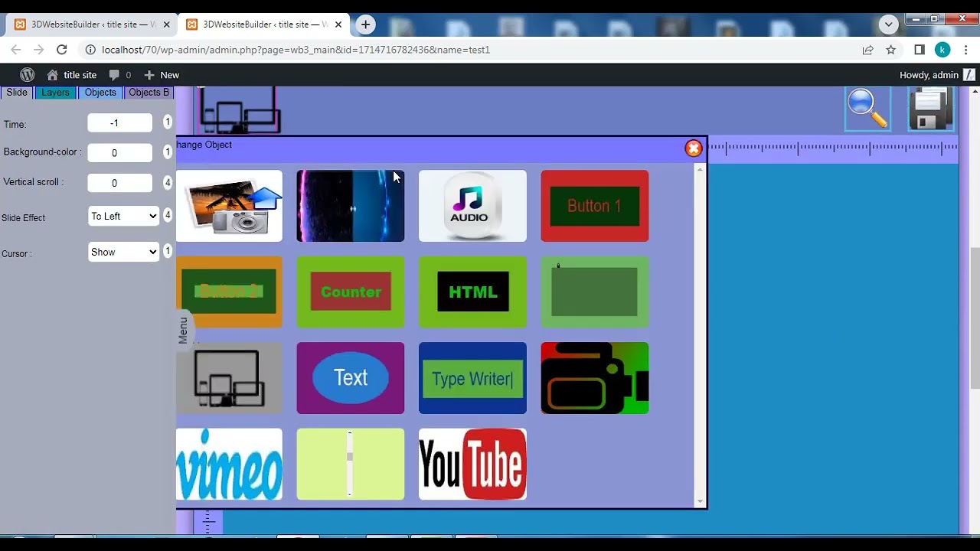
Task: Click the number badge beside Slide Effect
Action: [x=168, y=216]
